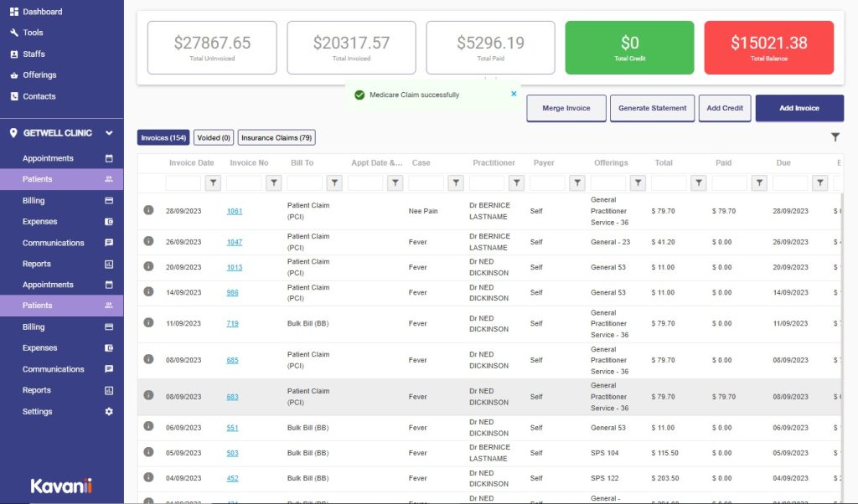Open Offerings in the sidebar
858x504 pixels.
pyautogui.click(x=39, y=75)
